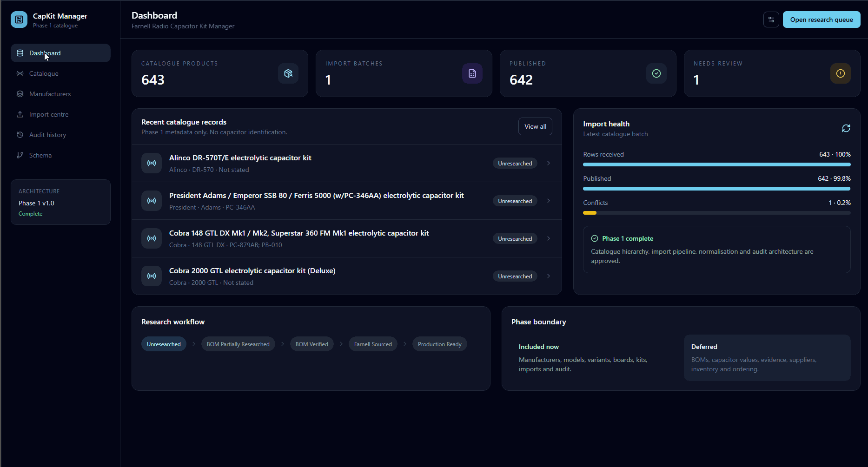
Task: Select the Farnell Sourced stage chip
Action: 373,344
